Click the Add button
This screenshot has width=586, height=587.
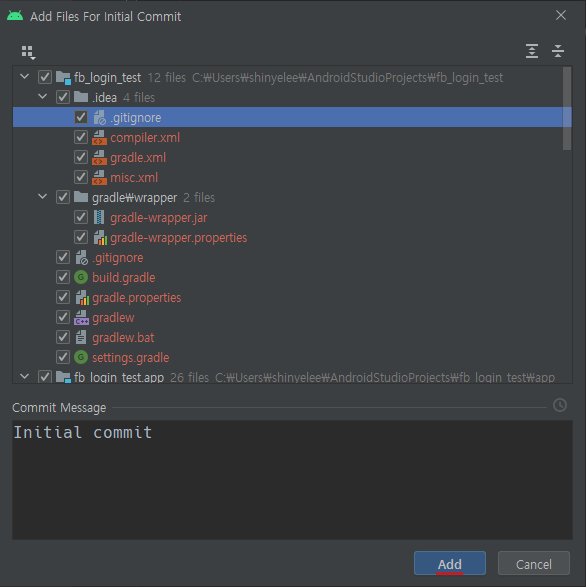point(450,563)
